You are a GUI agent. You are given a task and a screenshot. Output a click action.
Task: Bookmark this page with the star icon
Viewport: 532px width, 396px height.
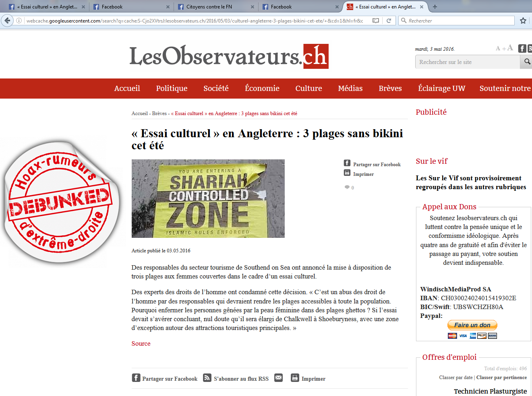click(523, 21)
